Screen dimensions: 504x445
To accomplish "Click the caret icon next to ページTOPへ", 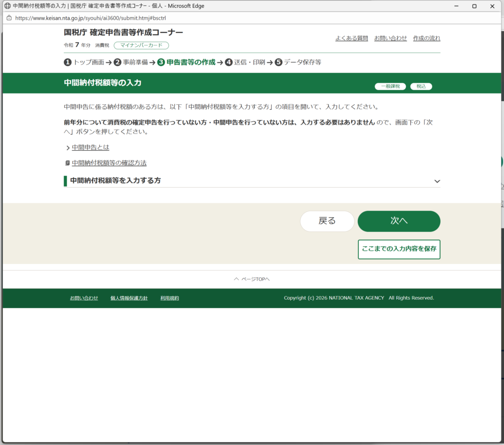I will (236, 279).
